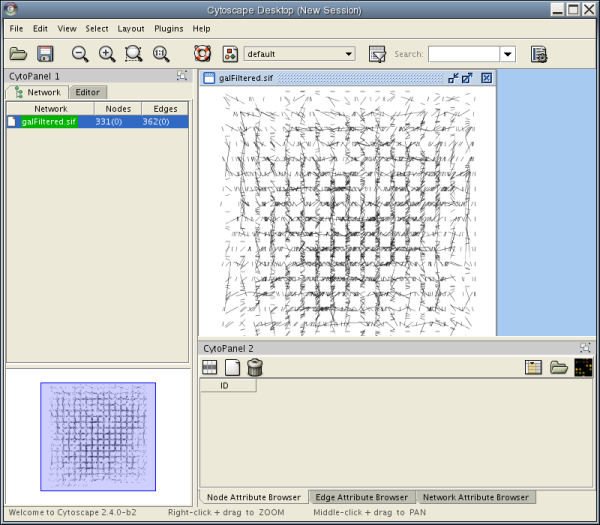The width and height of the screenshot is (600, 525).
Task: Switch to Edge Attribute Browser tab
Action: 361,497
